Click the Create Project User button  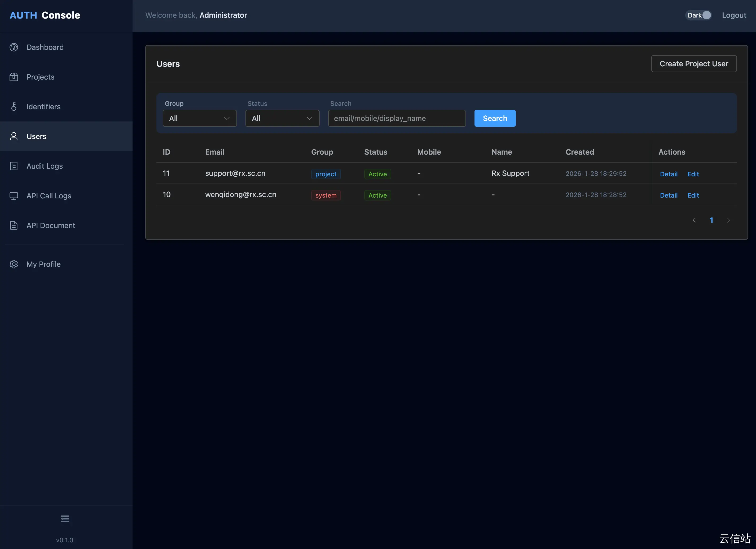coord(694,64)
